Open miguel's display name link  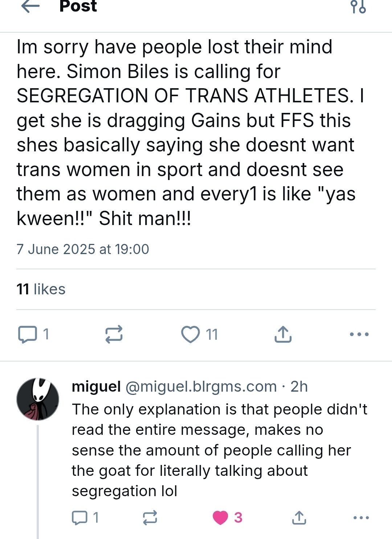(x=96, y=387)
